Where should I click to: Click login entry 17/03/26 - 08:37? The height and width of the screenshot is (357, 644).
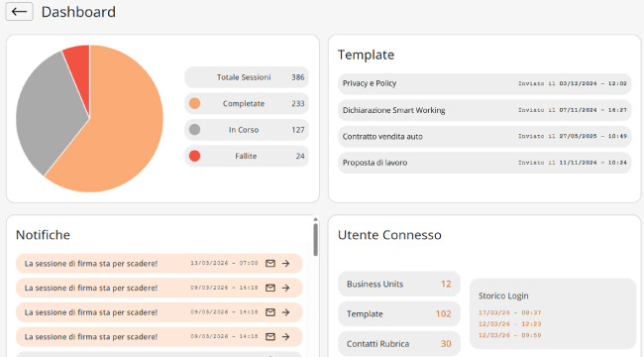pyautogui.click(x=509, y=312)
